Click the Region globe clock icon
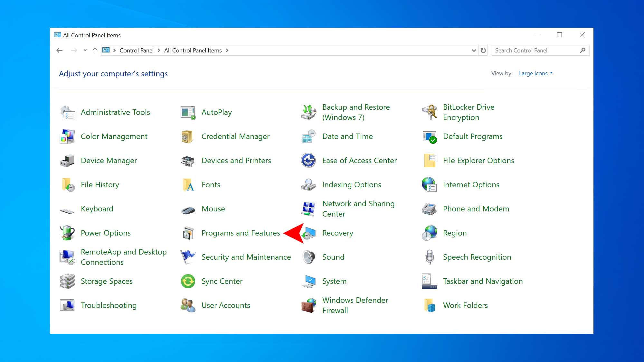644x362 pixels. click(x=430, y=233)
